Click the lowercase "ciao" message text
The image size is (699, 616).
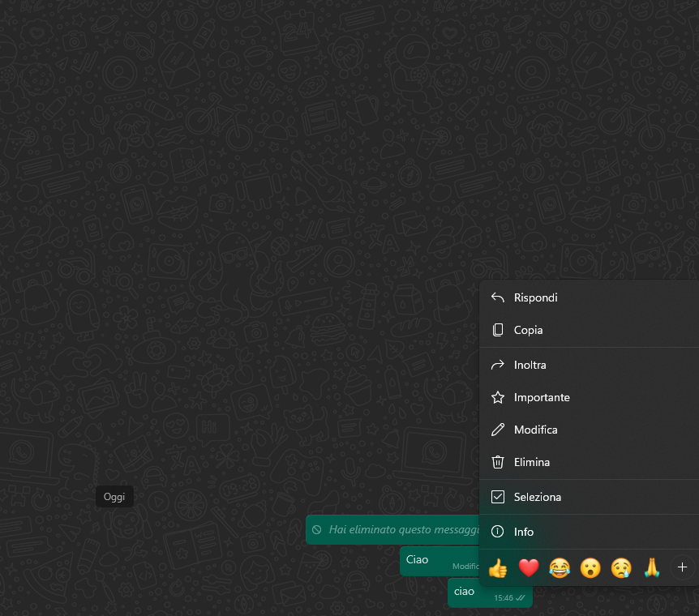pyautogui.click(x=464, y=591)
